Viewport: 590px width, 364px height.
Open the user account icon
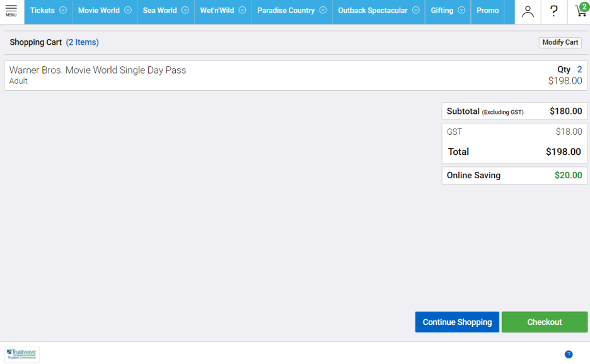[528, 12]
